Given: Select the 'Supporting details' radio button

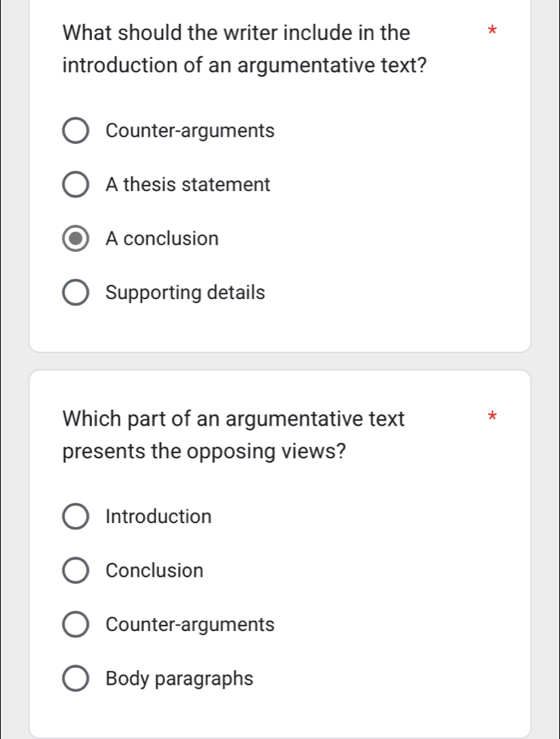Looking at the screenshot, I should coord(76,294).
